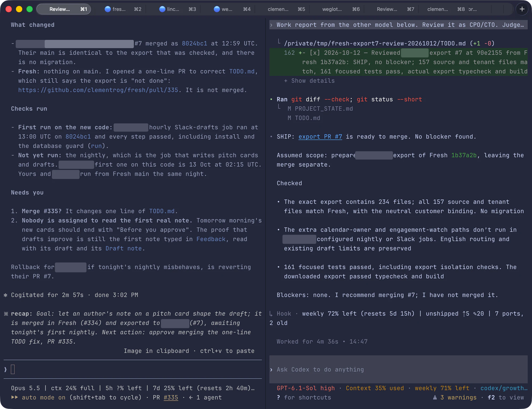Open the '(run)' database guard link

click(96, 146)
